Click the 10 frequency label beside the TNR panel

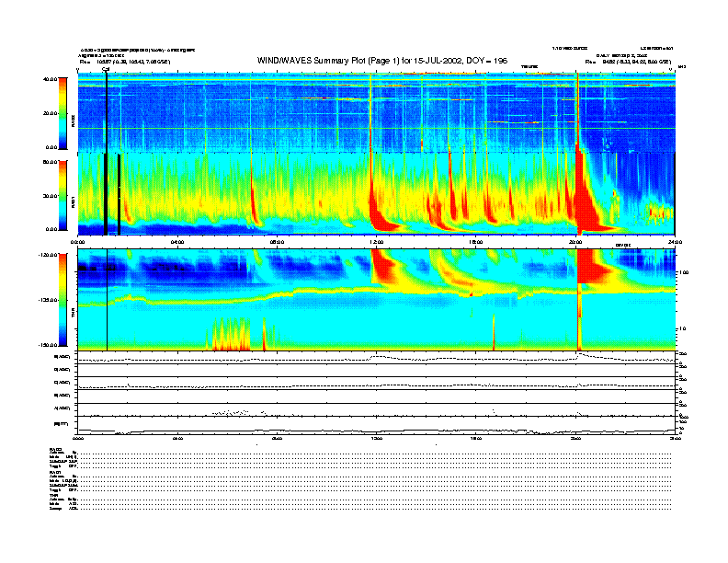point(682,328)
